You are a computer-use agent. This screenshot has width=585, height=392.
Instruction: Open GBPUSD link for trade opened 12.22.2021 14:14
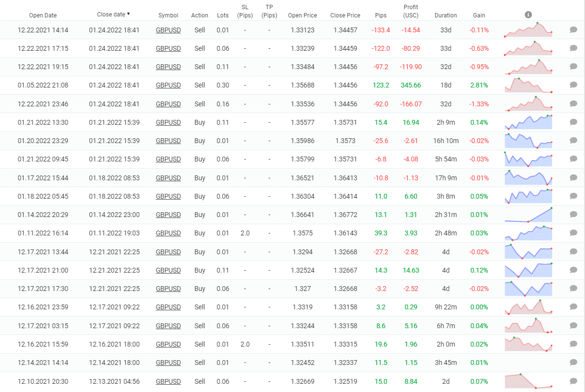168,30
